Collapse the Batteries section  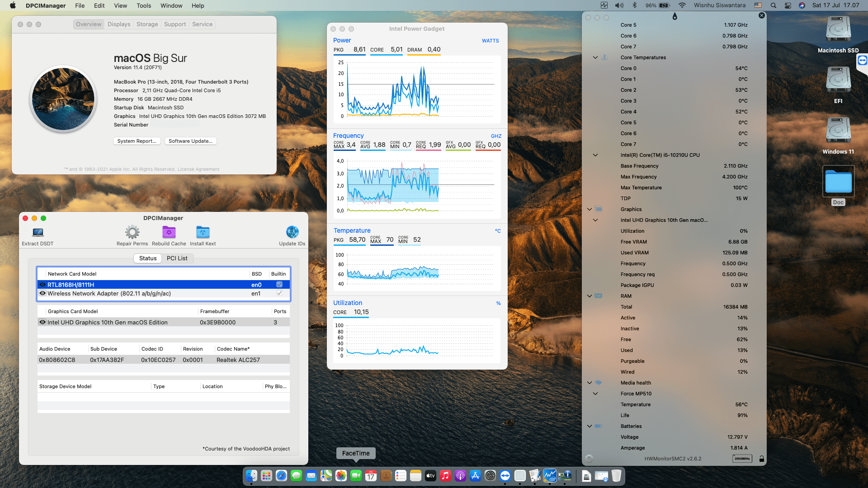(590, 426)
